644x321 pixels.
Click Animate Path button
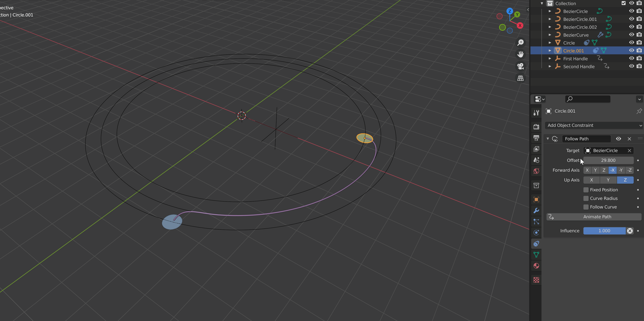click(594, 217)
